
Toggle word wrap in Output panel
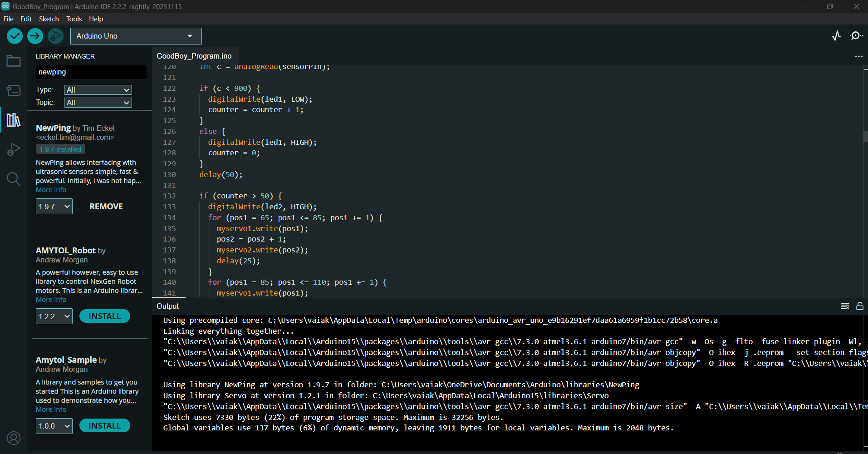[x=845, y=306]
